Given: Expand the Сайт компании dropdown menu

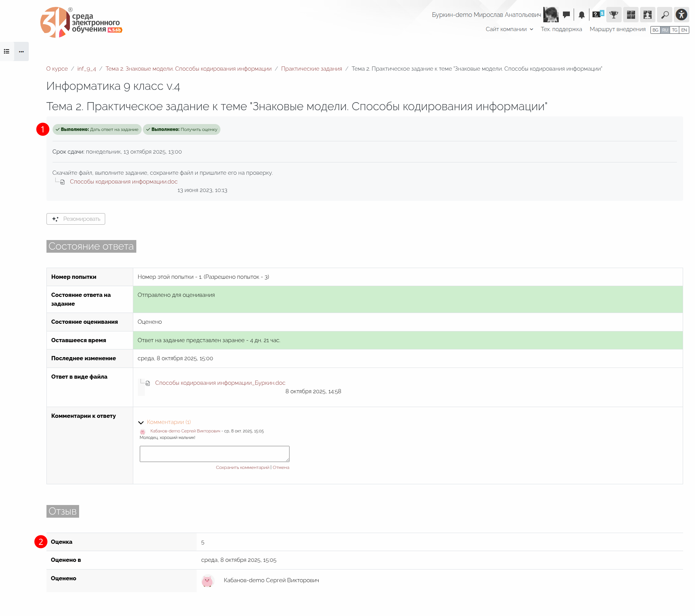Looking at the screenshot, I should [x=509, y=29].
